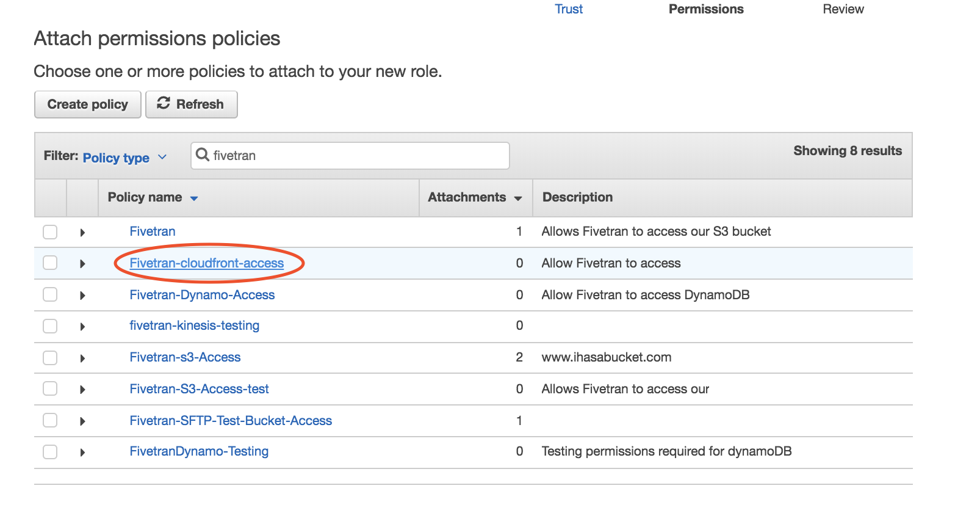
Task: Click the Showing 8 results text
Action: click(x=848, y=151)
